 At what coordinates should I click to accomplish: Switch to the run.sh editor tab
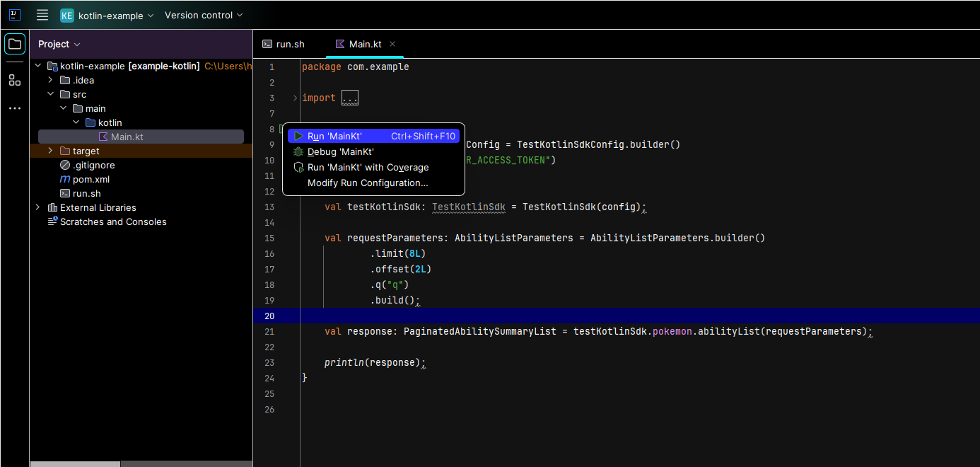click(x=284, y=44)
